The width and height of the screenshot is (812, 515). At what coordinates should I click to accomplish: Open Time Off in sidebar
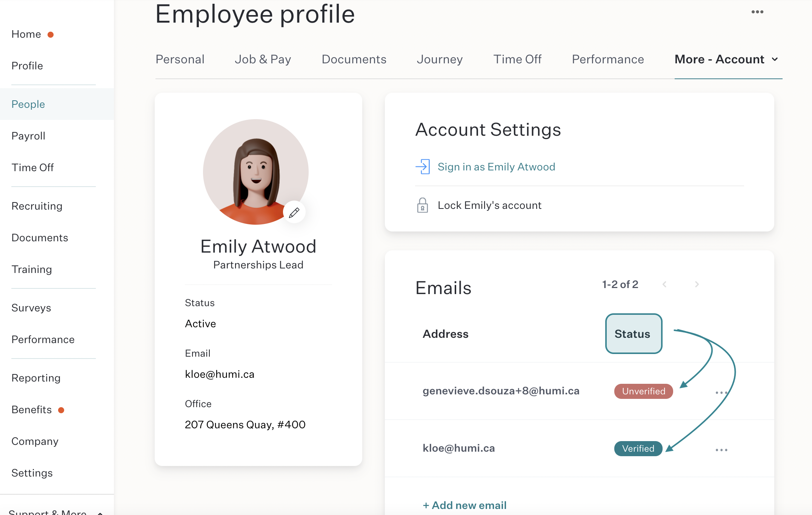coord(32,168)
